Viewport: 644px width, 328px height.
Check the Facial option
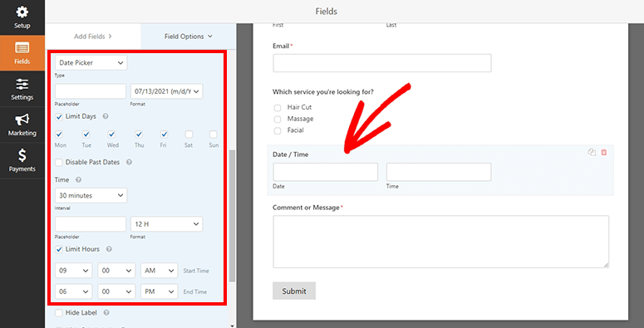coord(278,130)
